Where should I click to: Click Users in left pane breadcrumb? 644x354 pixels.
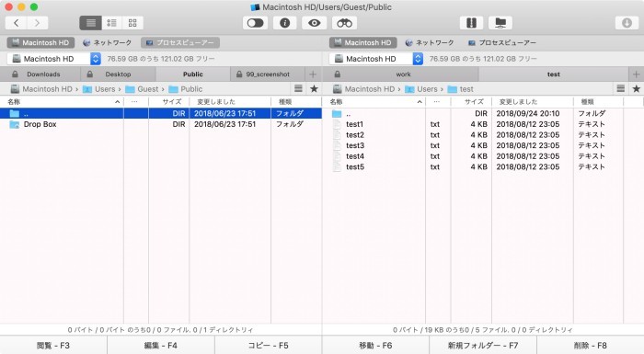[99, 89]
